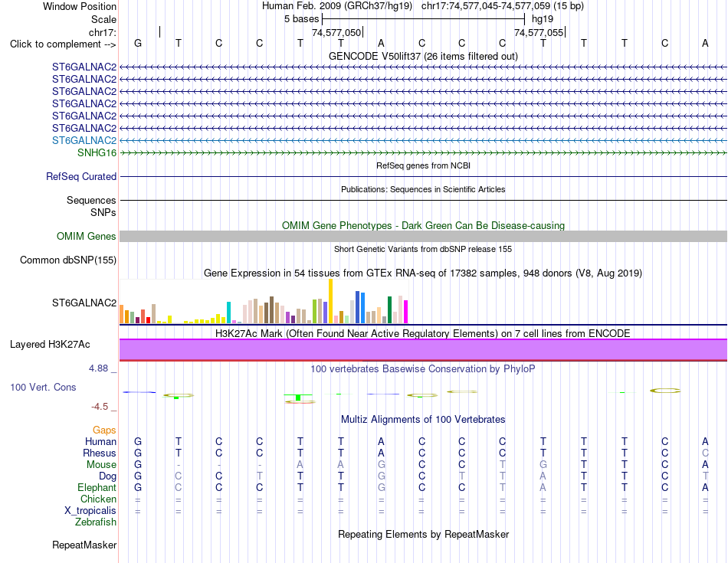Open the GENCODE V50lift37 track title

[423, 56]
